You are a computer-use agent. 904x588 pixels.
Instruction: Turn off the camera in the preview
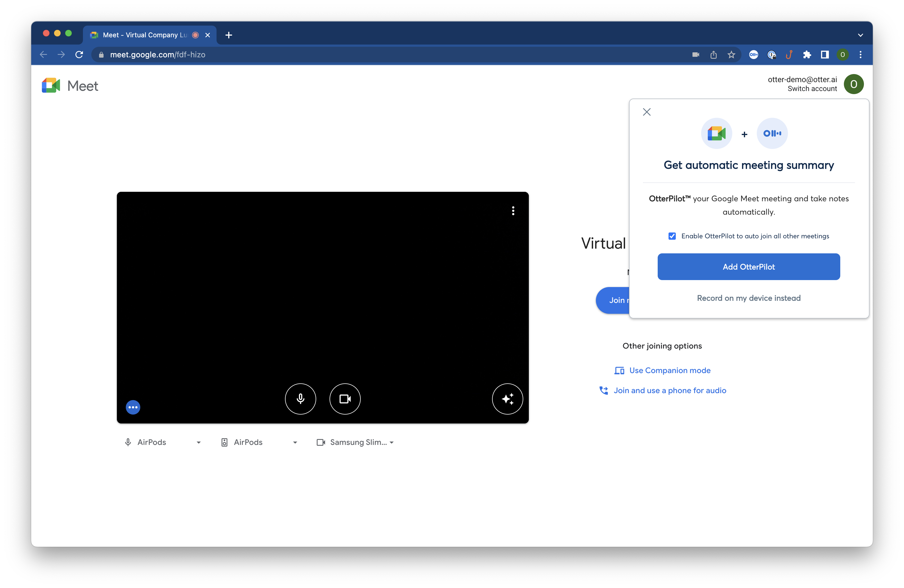click(x=345, y=399)
